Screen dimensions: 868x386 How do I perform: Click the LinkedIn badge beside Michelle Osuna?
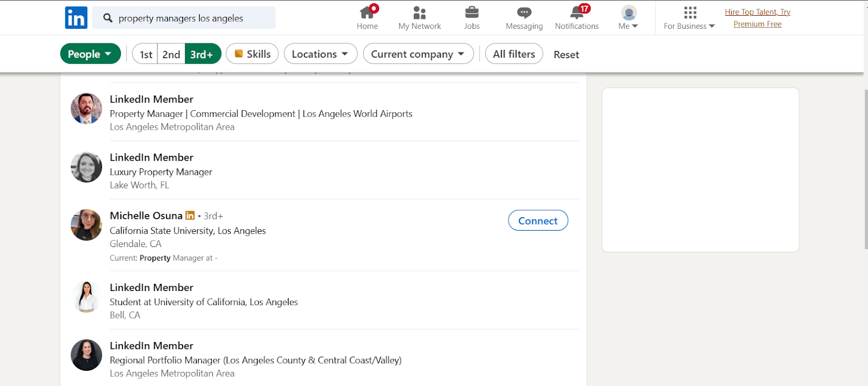190,216
